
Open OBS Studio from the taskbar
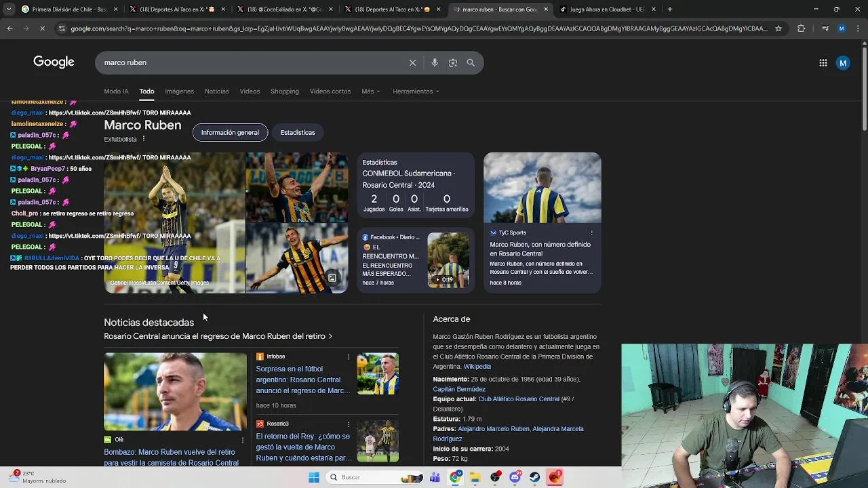[x=496, y=477]
